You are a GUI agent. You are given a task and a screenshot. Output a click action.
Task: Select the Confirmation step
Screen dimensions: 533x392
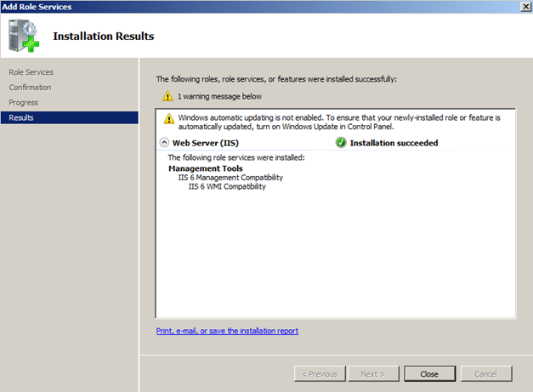[30, 88]
